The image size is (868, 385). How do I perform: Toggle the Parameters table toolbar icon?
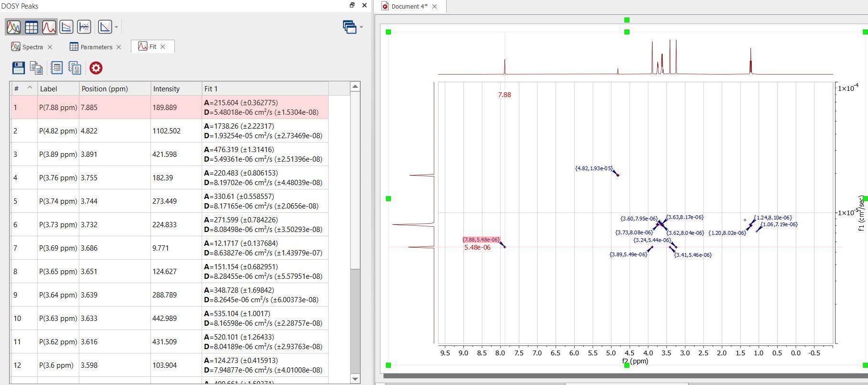[32, 27]
